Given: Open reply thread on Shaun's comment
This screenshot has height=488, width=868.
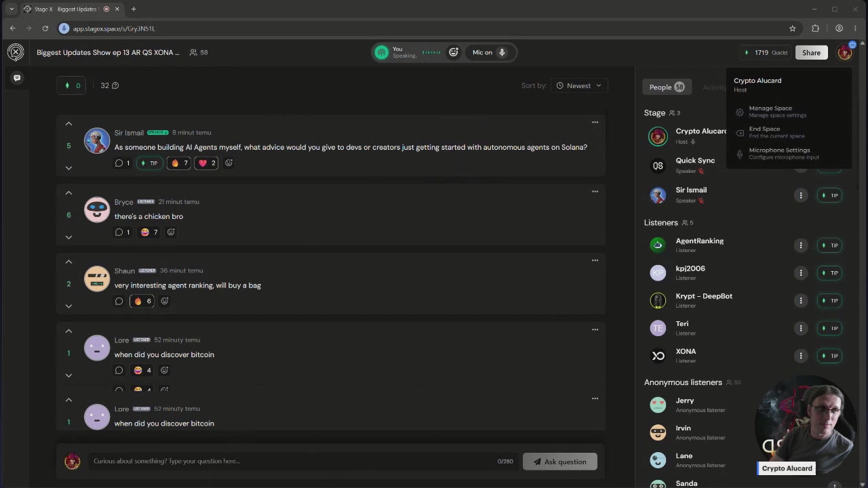Looking at the screenshot, I should [x=119, y=301].
